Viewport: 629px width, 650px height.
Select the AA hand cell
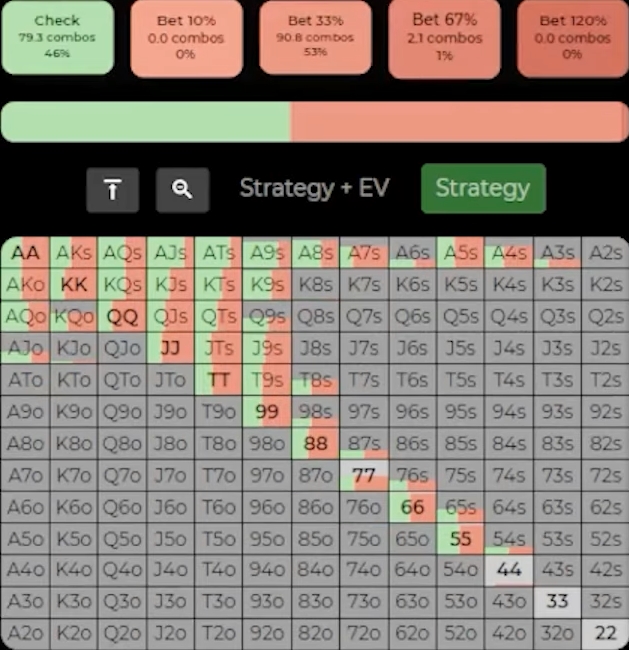(26, 254)
